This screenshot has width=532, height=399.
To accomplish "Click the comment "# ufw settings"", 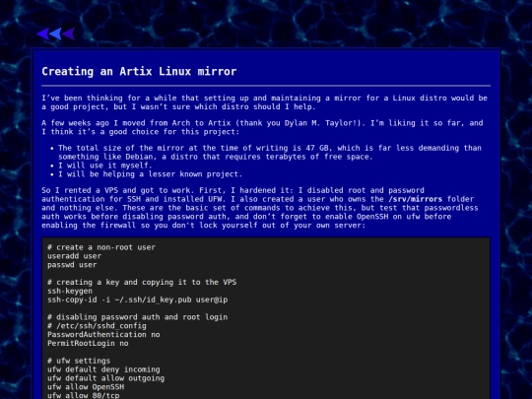I will pyautogui.click(x=79, y=361).
